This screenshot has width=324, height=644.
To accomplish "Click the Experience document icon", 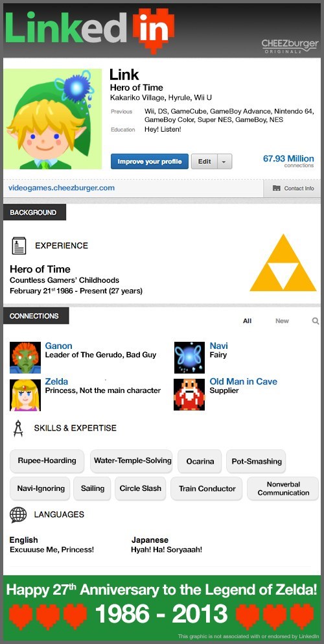I will (19, 246).
